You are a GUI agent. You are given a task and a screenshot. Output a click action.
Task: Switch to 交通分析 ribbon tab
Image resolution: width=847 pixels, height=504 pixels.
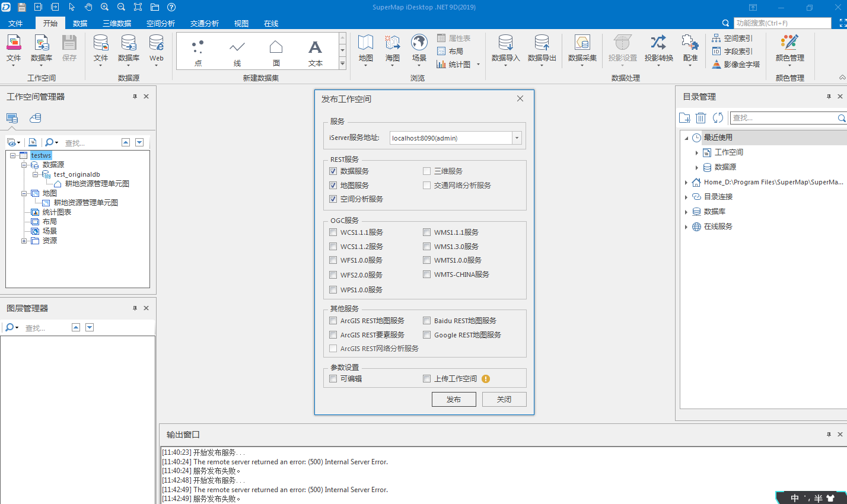(205, 23)
